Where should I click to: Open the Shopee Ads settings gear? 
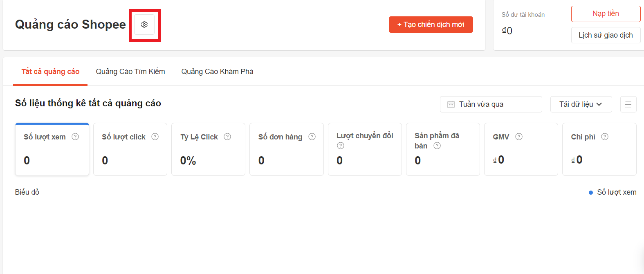[144, 25]
